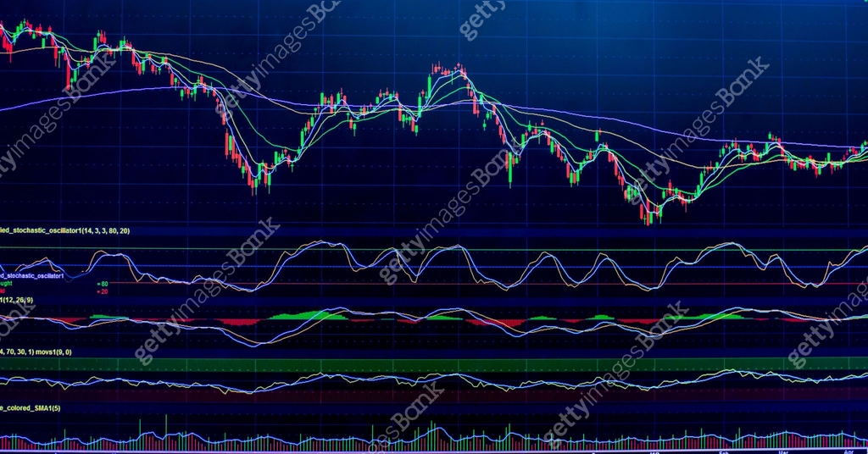Select the colored_SMA1(5) volume panel label
868x454 pixels.
click(31, 408)
